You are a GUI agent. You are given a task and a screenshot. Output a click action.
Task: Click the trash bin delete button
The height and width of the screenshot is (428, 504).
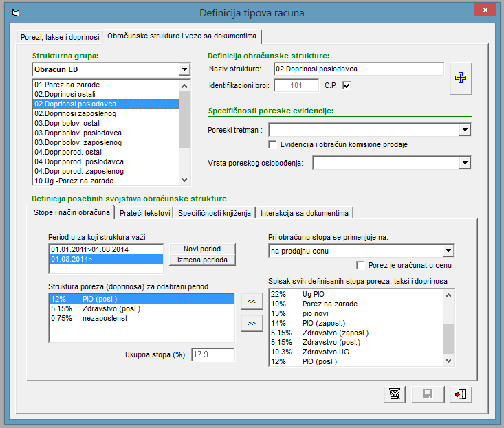(394, 394)
